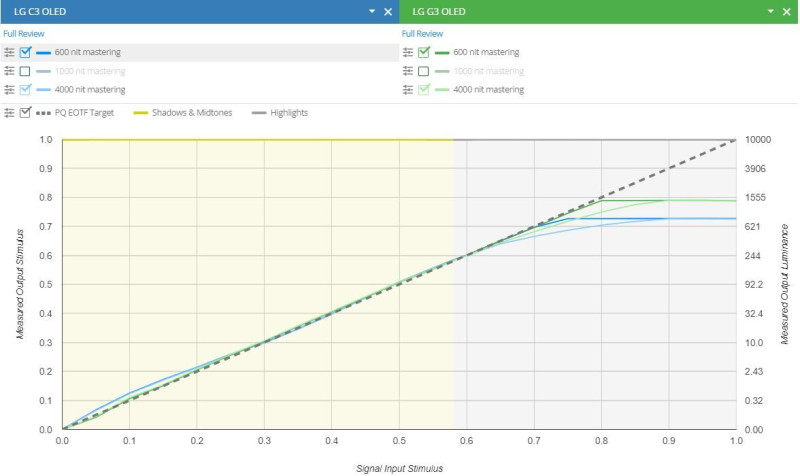Click the '3906' luminance axis value
The width and height of the screenshot is (800, 476).
pyautogui.click(x=755, y=169)
